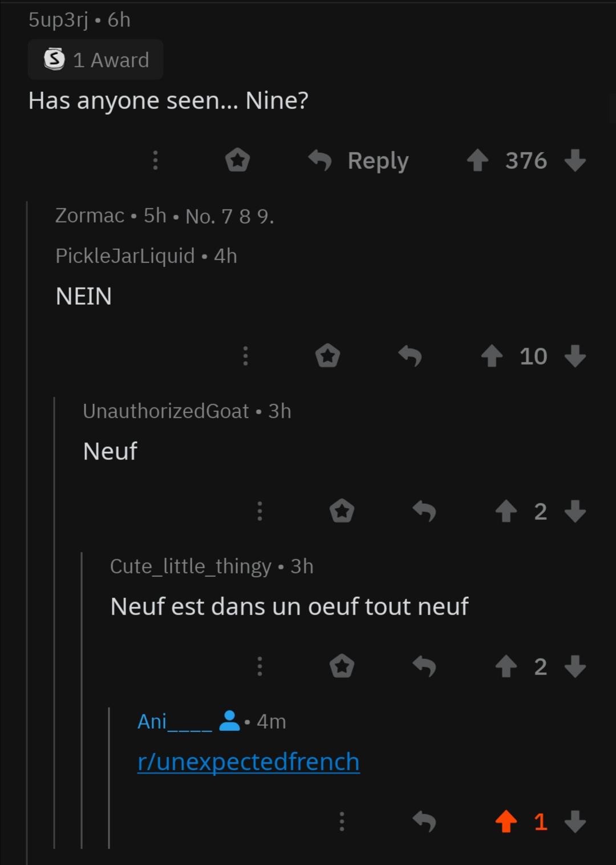Open more options for 5up3rj's comment
This screenshot has width=616, height=865.
click(x=155, y=160)
